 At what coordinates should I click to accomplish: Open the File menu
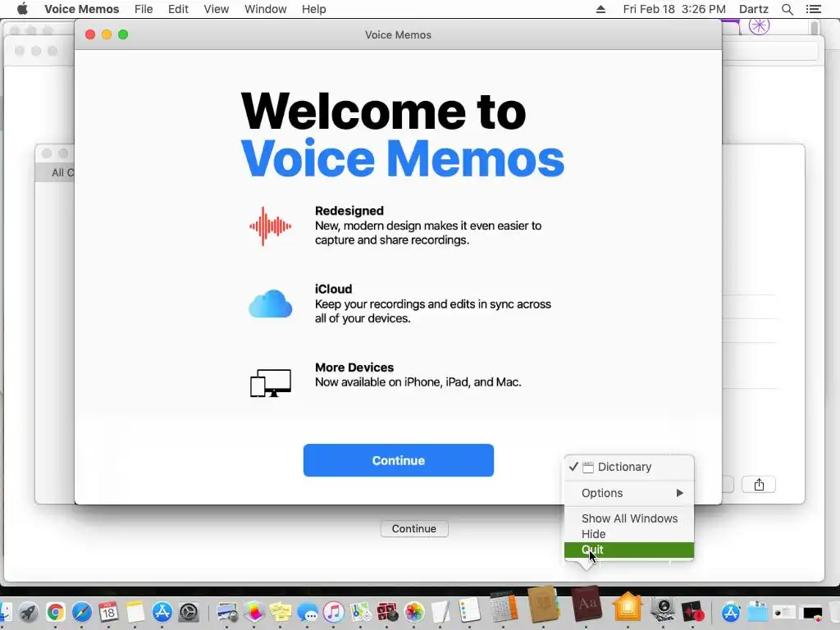click(x=144, y=9)
